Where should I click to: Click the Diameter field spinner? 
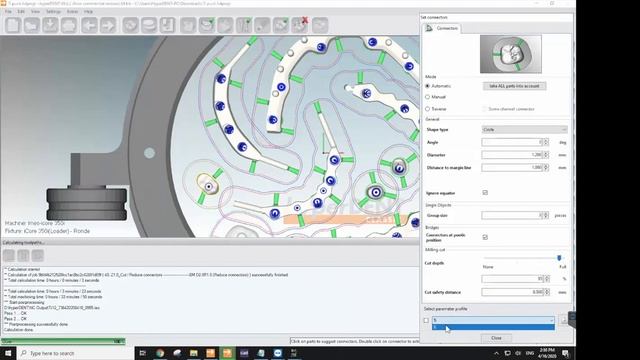(546, 155)
